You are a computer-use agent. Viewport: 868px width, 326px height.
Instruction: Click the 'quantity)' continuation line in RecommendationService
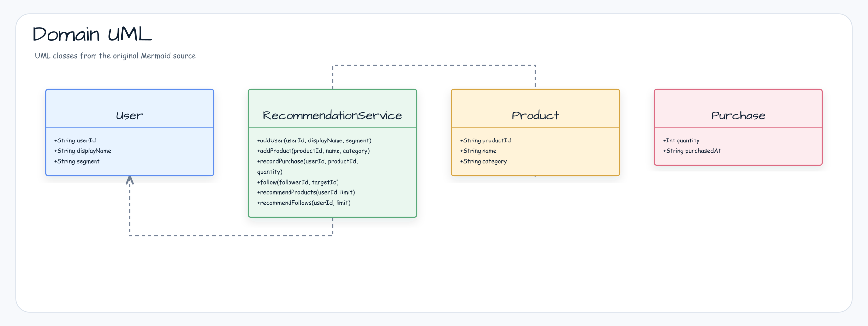(270, 172)
